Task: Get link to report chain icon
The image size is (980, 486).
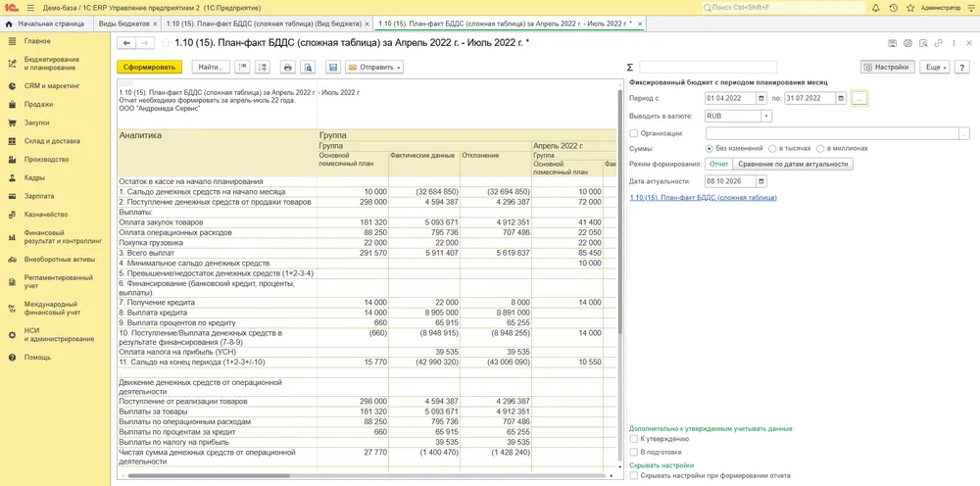Action: point(938,43)
